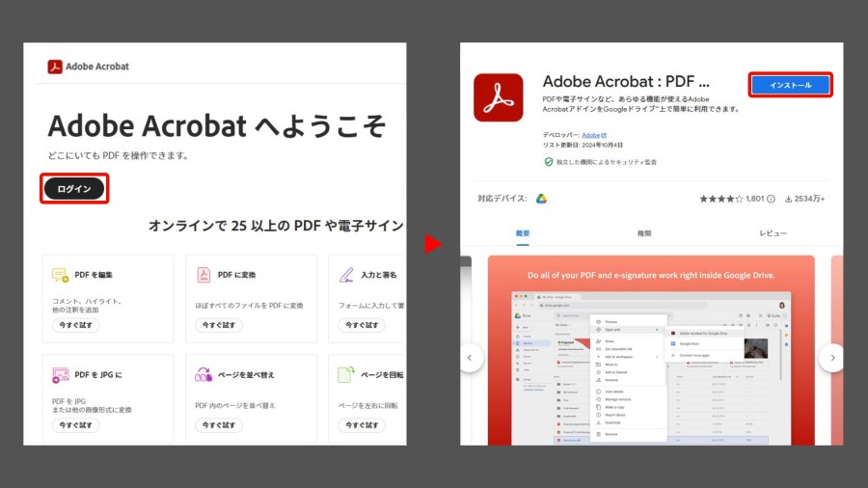Go to next screenshot with right arrow
Image resolution: width=868 pixels, height=488 pixels.
[x=832, y=358]
